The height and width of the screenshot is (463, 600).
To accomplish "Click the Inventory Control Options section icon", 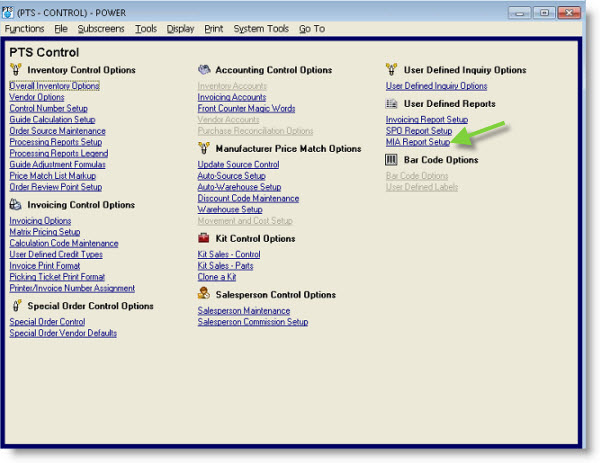I will tap(16, 70).
